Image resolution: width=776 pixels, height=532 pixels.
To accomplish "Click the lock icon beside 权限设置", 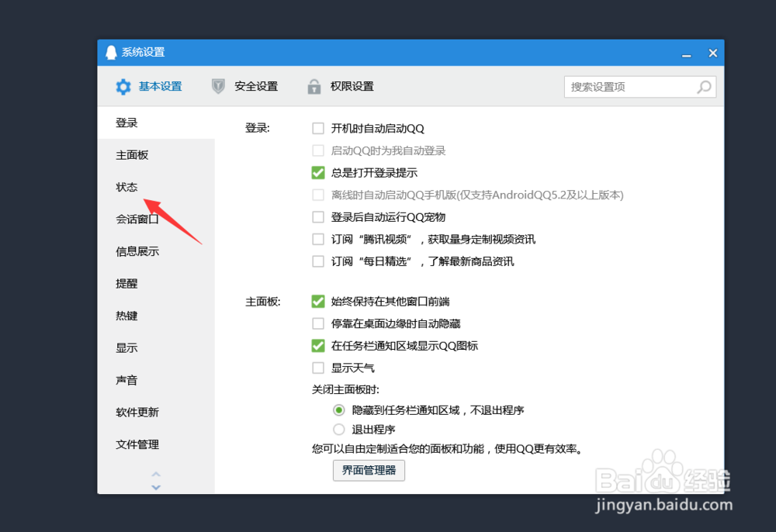I will tap(314, 86).
